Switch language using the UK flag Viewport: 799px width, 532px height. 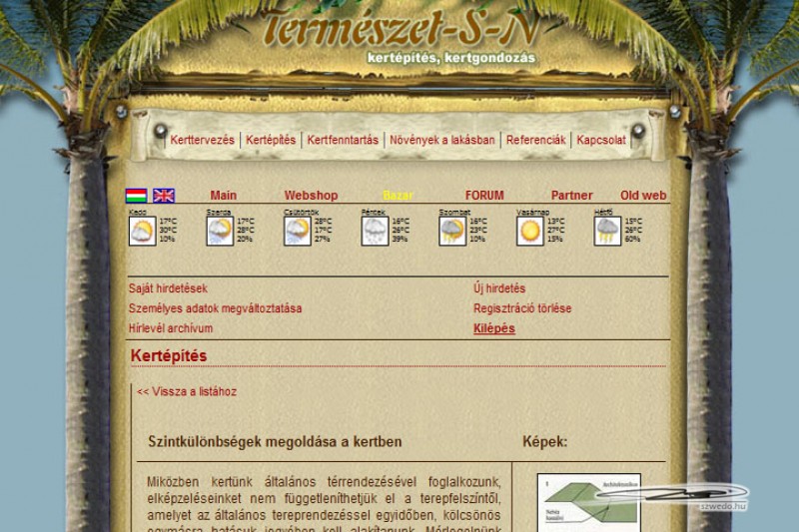click(164, 196)
